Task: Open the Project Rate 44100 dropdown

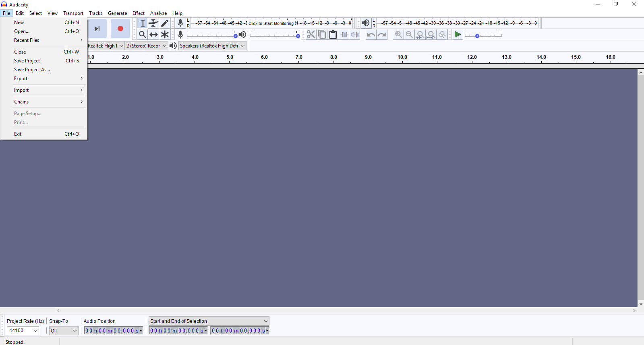Action: (x=23, y=331)
